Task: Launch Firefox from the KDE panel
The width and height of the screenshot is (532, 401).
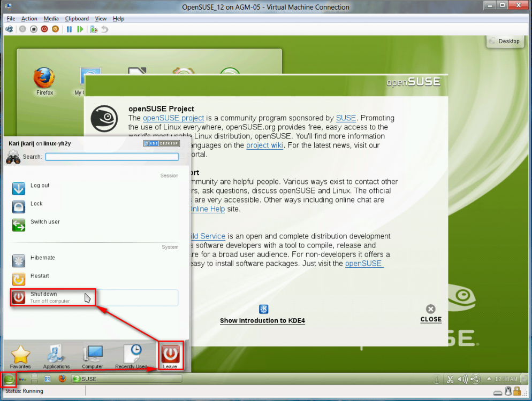Action: coord(62,379)
